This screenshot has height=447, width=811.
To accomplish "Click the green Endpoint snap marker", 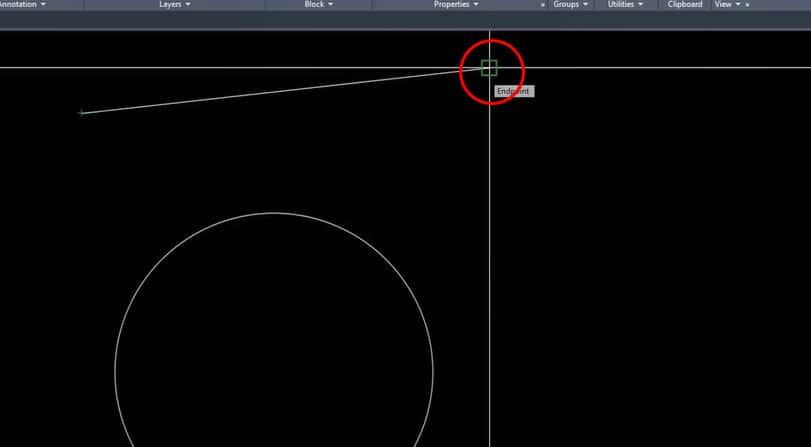I will [x=489, y=68].
